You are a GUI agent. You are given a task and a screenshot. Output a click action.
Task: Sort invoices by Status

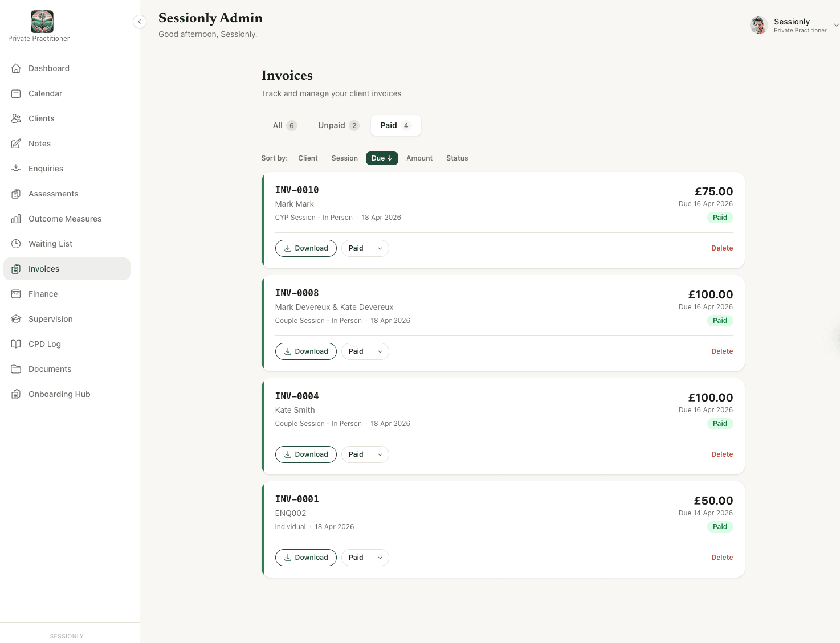[x=457, y=158]
